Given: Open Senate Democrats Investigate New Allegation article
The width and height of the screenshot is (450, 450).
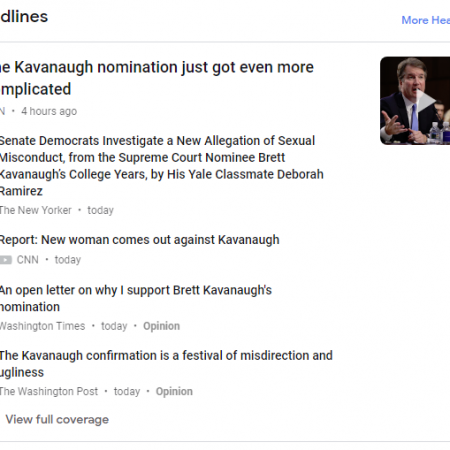Looking at the screenshot, I should 162,166.
